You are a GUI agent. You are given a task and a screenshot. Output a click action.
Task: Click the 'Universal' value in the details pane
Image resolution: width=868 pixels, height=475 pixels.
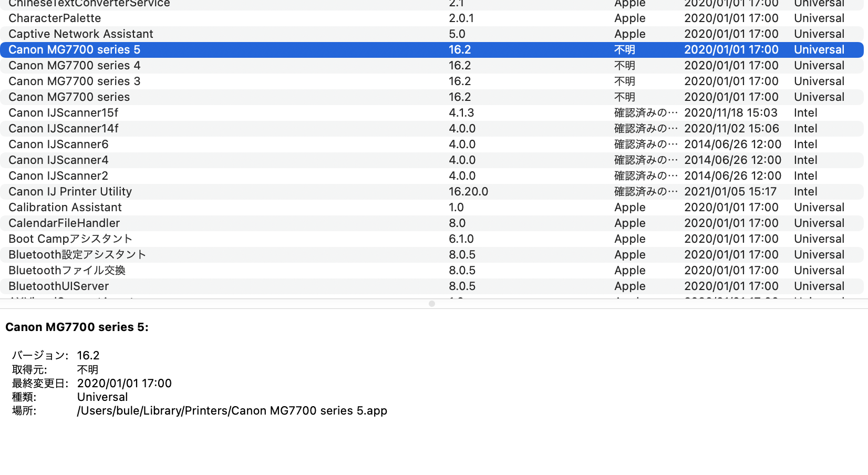pos(102,397)
